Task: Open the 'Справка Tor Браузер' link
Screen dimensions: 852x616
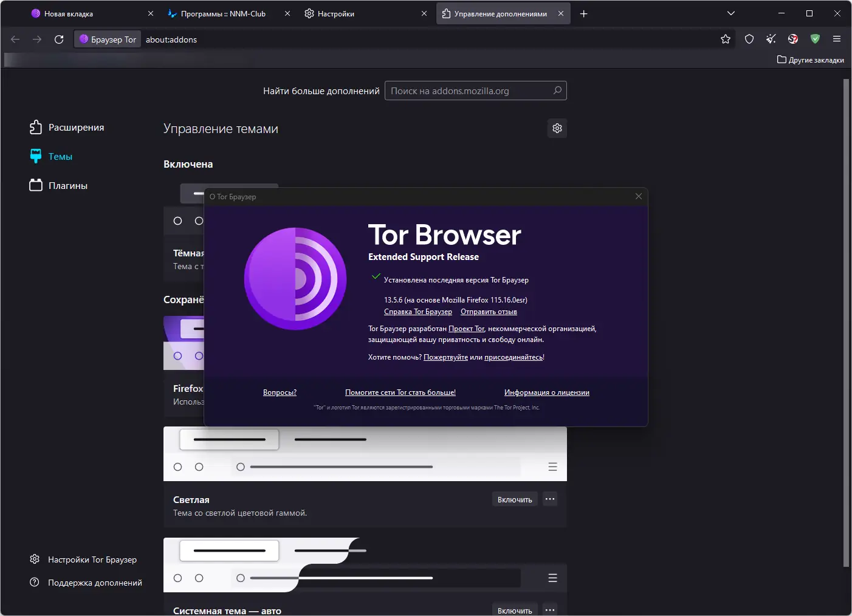Action: pyautogui.click(x=418, y=312)
